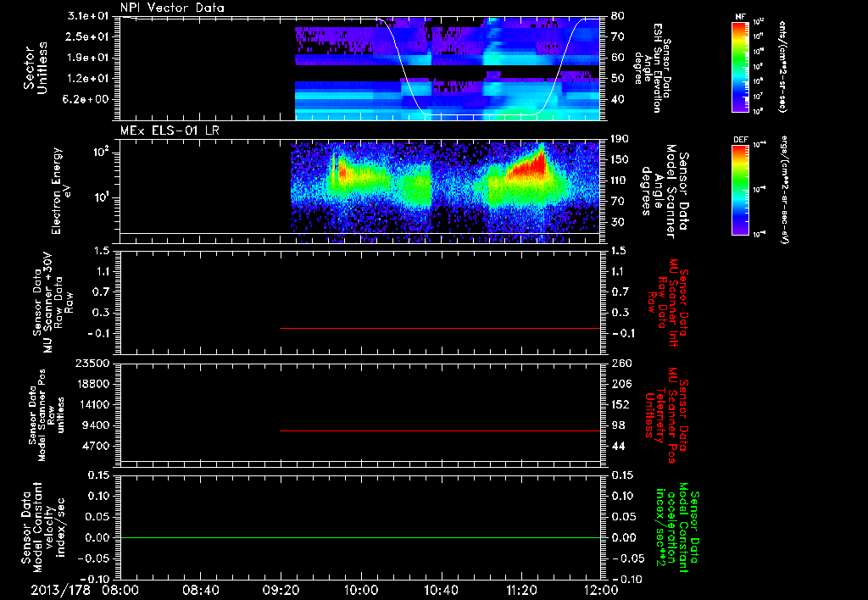868x600 pixels.
Task: Click the 152 telemetry tick value
Action: (621, 404)
